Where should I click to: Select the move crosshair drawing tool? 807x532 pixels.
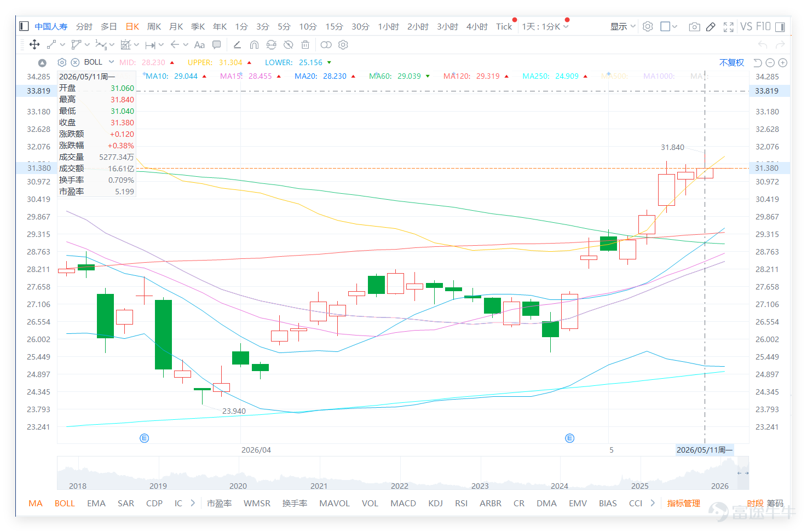tap(34, 45)
